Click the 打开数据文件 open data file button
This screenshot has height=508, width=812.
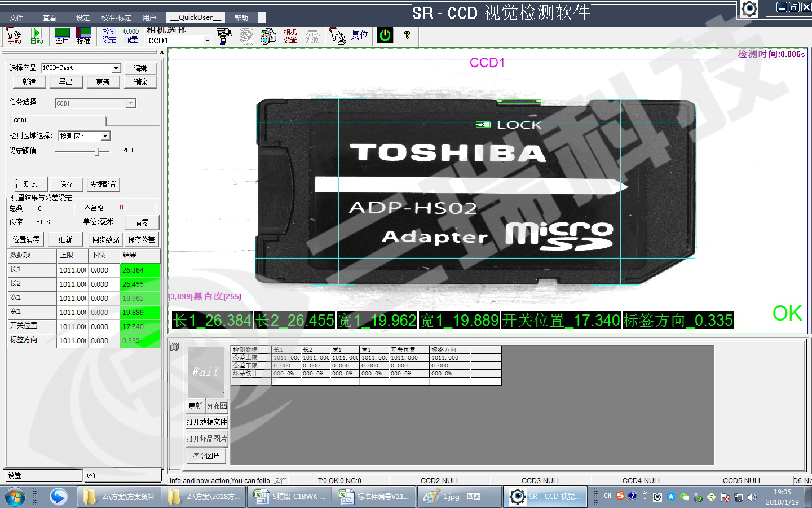coord(207,422)
